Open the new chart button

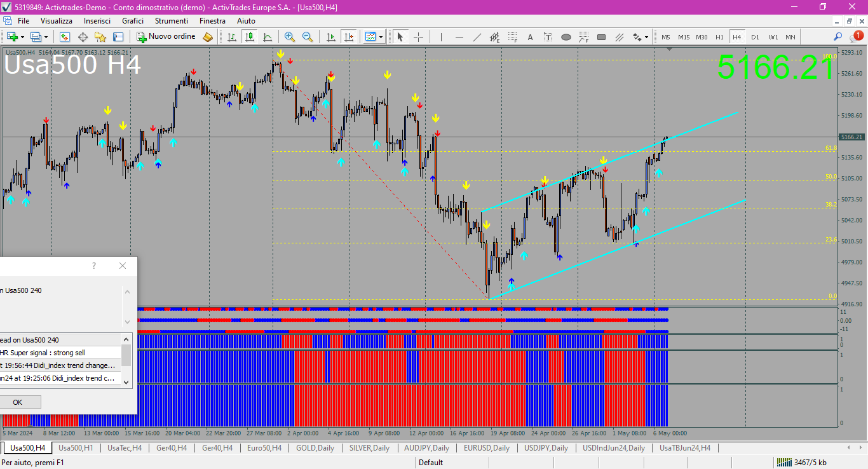pyautogui.click(x=11, y=37)
